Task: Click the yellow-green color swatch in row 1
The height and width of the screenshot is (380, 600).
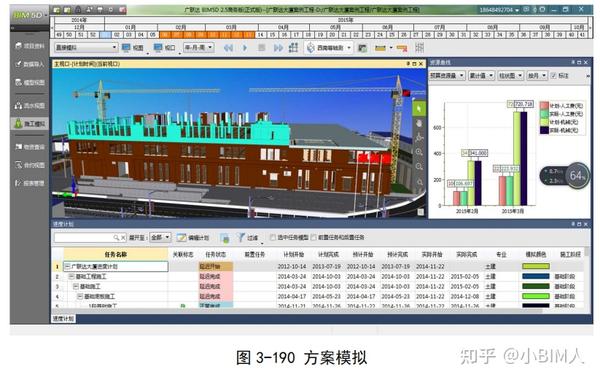Action: pyautogui.click(x=536, y=266)
